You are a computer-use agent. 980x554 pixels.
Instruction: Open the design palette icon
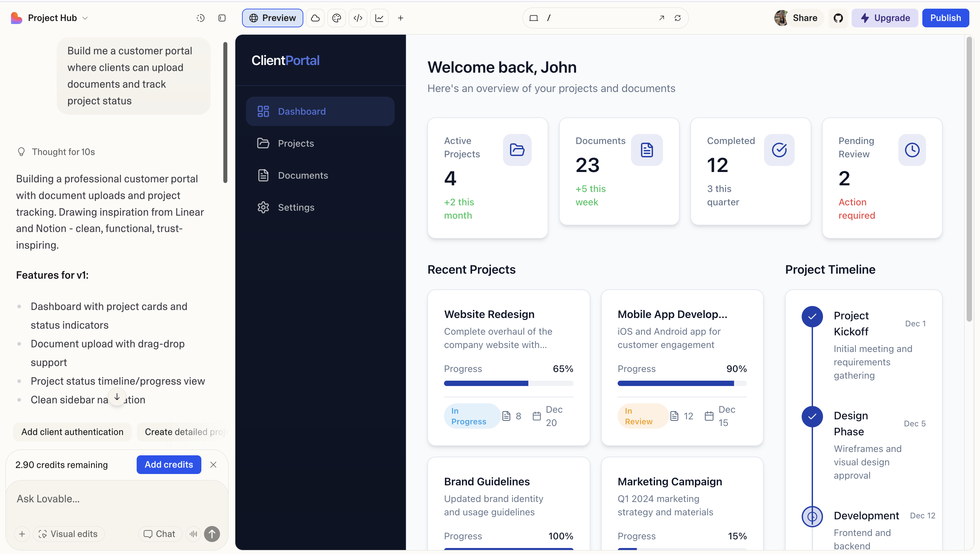point(336,18)
